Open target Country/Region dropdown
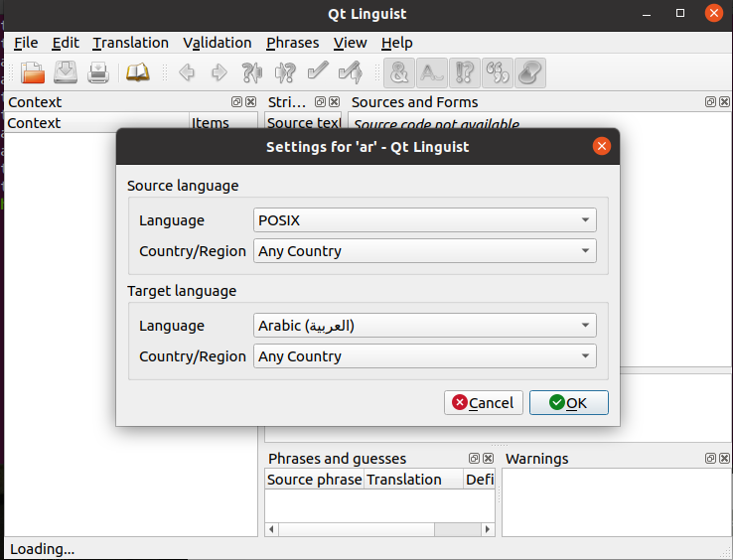The image size is (733, 560). (x=424, y=356)
